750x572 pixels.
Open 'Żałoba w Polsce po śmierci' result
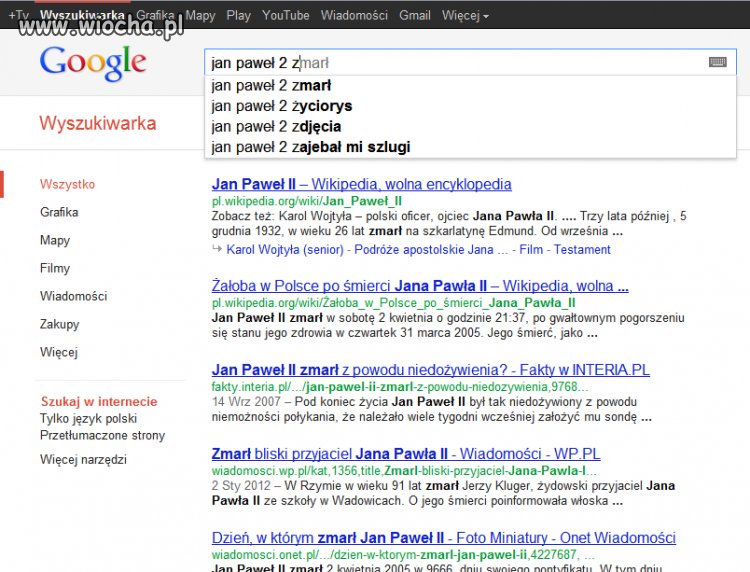[420, 286]
